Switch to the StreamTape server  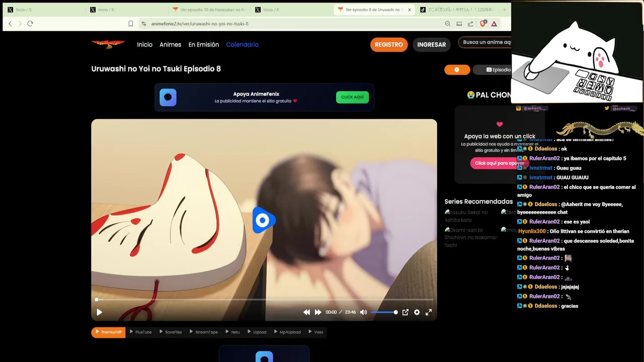[203, 332]
